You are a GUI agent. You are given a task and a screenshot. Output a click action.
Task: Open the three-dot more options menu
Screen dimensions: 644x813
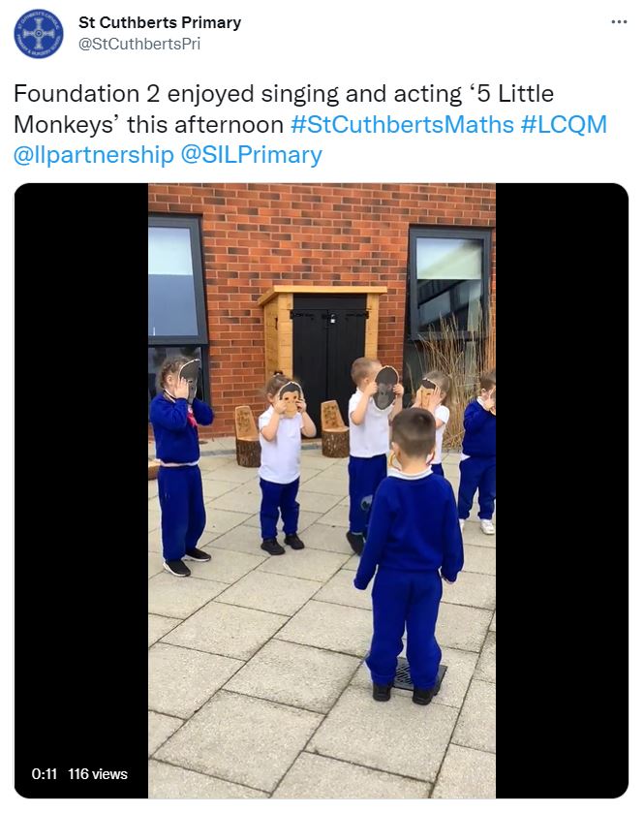619,22
